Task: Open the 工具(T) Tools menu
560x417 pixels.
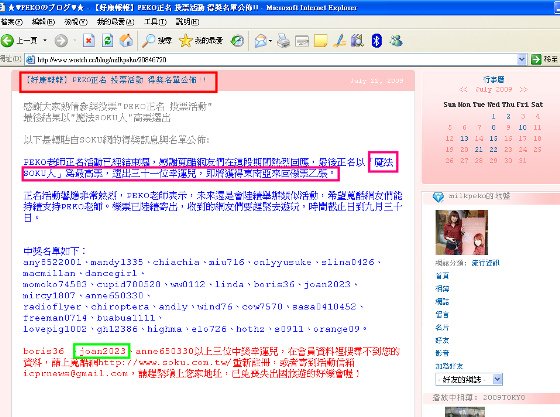Action: coord(155,22)
